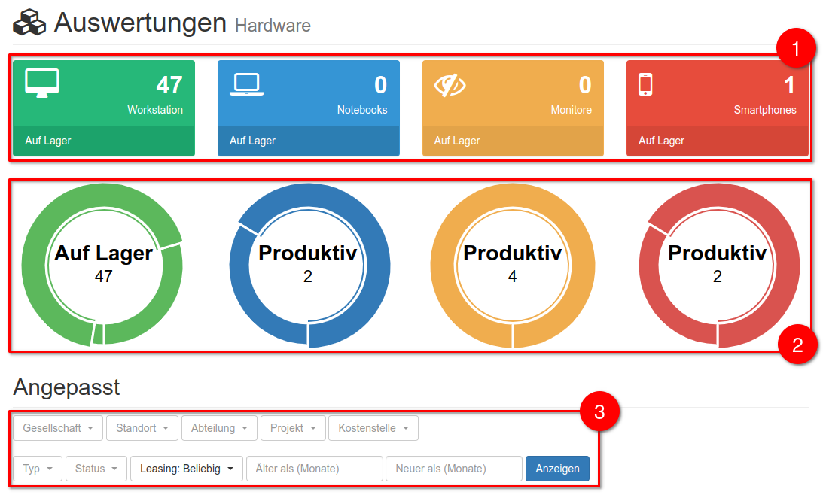Click into the Neuer als (Monate) field

453,469
